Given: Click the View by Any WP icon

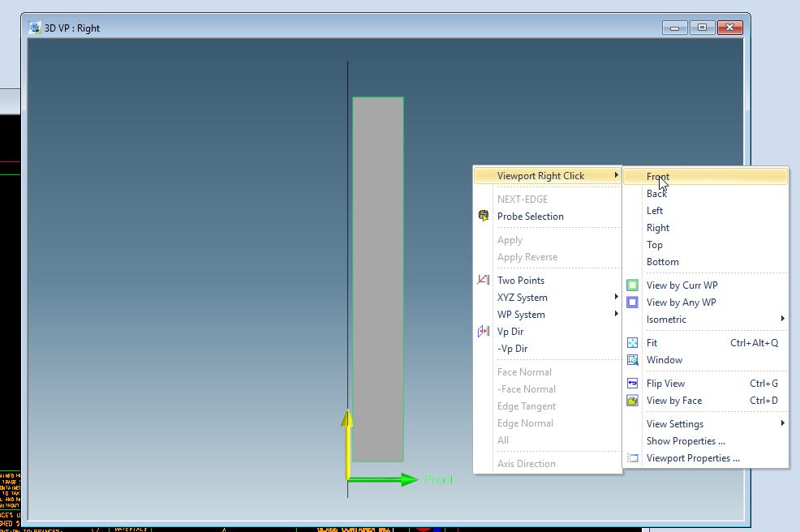Looking at the screenshot, I should click(x=632, y=302).
